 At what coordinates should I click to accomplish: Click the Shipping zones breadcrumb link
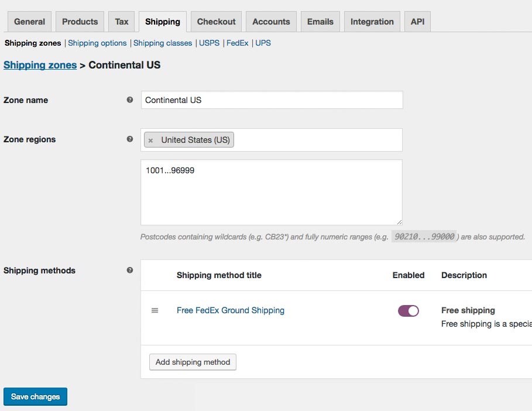(40, 65)
